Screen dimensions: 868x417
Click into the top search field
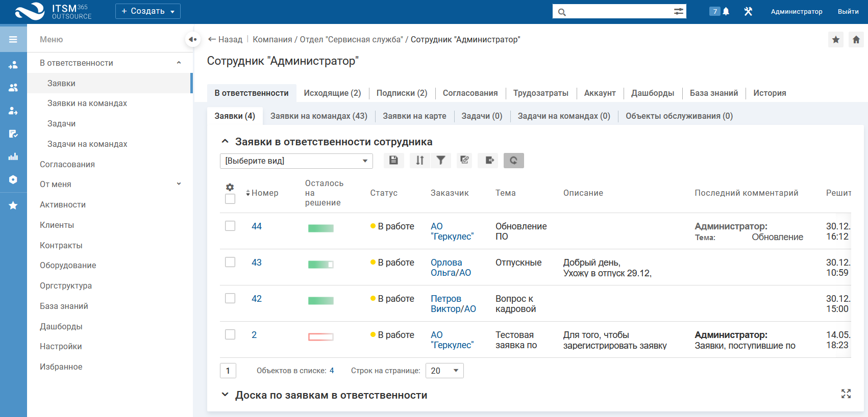coord(619,11)
